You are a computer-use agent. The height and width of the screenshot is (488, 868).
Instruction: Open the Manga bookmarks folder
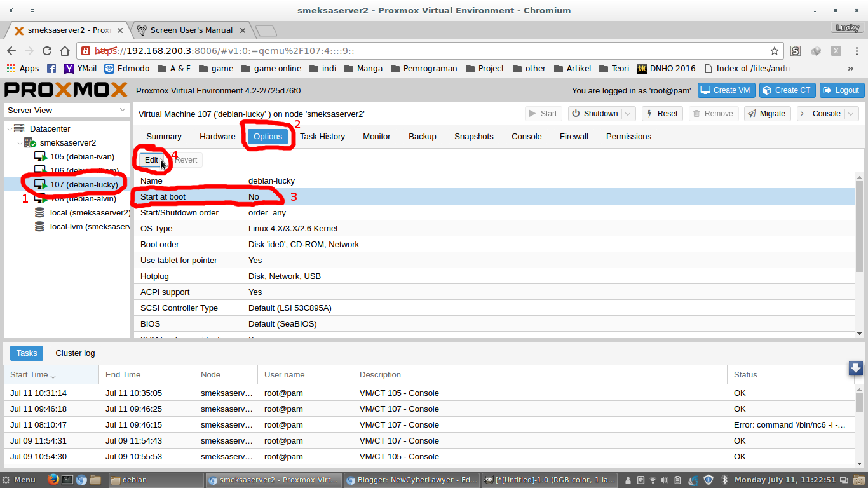point(363,68)
